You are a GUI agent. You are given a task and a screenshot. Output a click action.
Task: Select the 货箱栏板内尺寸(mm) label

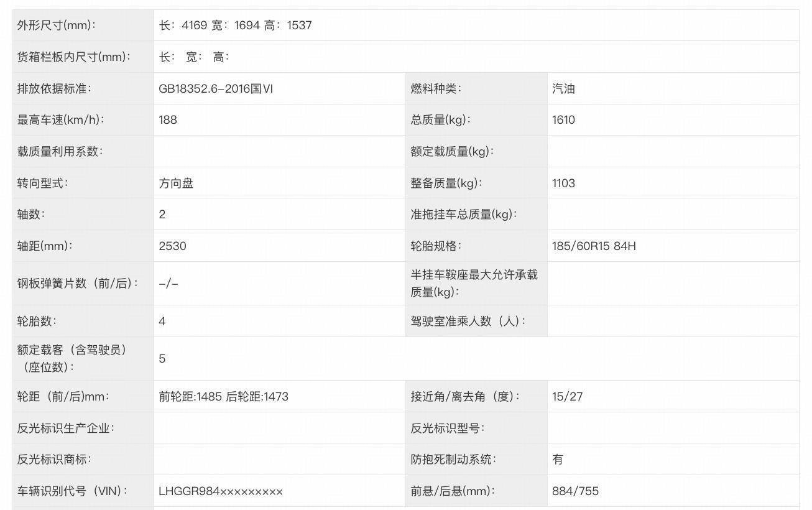point(74,57)
